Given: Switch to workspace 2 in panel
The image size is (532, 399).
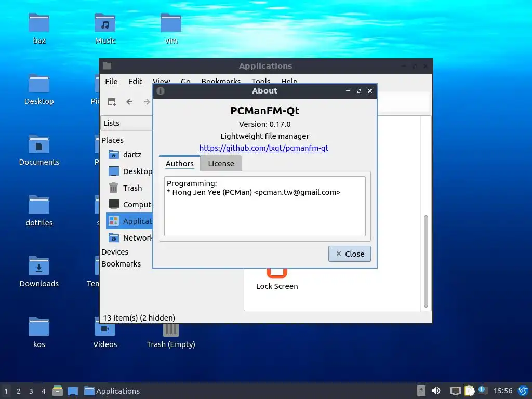Looking at the screenshot, I should (x=19, y=391).
